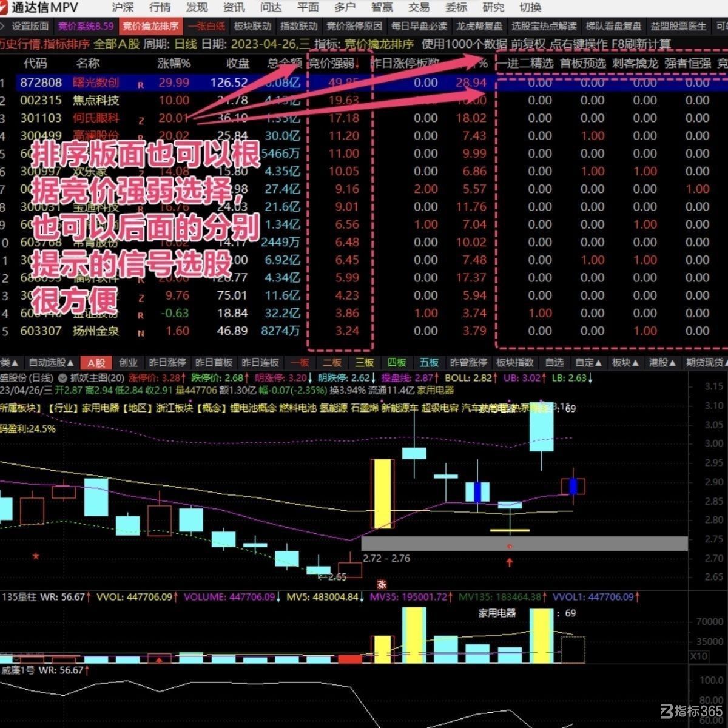
Task: Select the 872808 曙光数创 row
Action: coord(364,83)
